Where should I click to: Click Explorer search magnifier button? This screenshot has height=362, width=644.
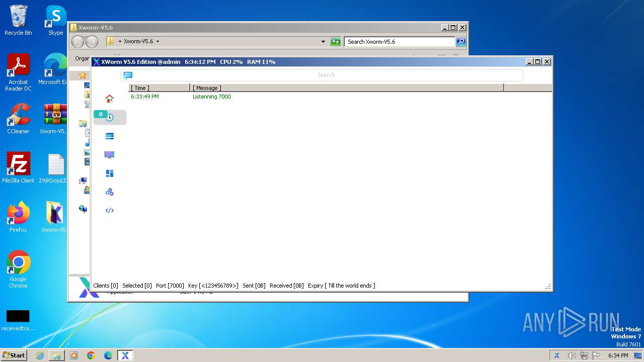point(461,42)
